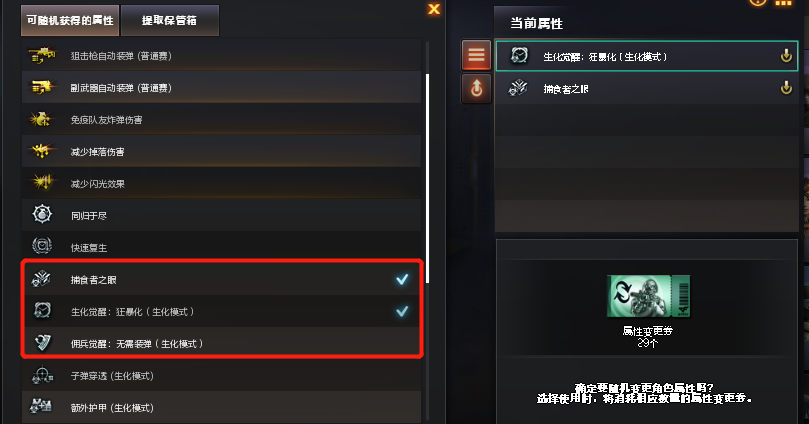Screen dimensions: 809x424
Task: Click the 属性变更券 ticket thumbnail
Action: (x=648, y=296)
